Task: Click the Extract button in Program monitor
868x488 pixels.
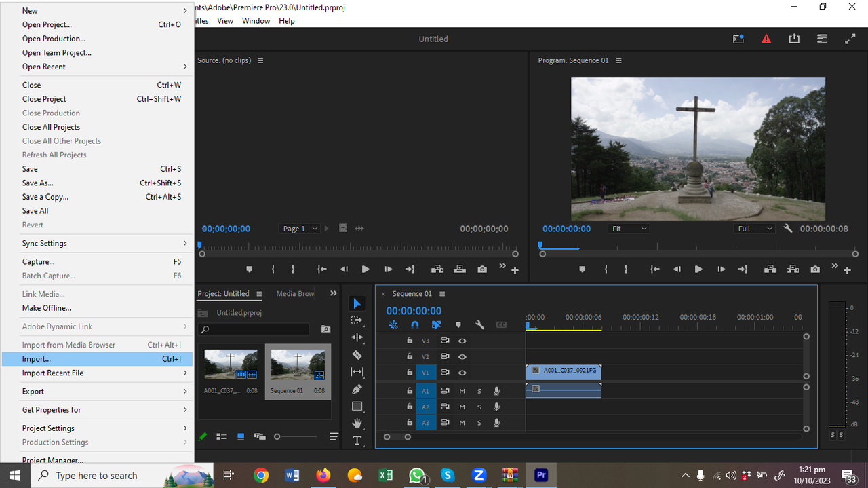Action: point(793,269)
